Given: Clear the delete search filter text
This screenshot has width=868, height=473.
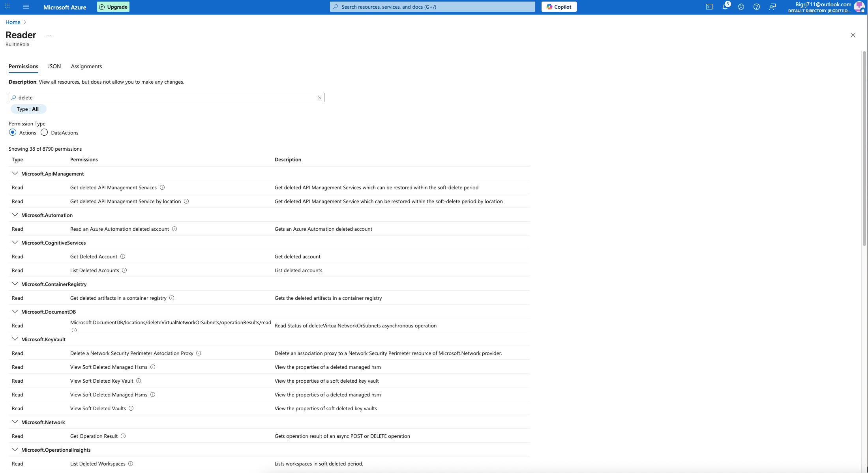Looking at the screenshot, I should pyautogui.click(x=320, y=98).
